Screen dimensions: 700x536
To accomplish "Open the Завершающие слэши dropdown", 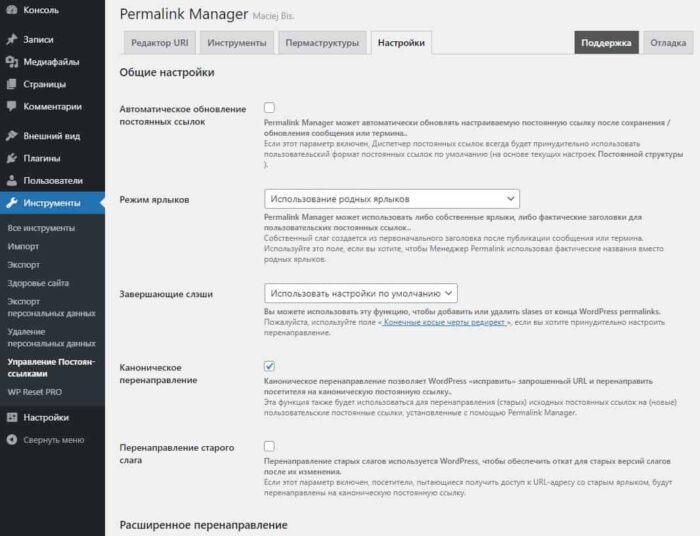I will coord(361,294).
